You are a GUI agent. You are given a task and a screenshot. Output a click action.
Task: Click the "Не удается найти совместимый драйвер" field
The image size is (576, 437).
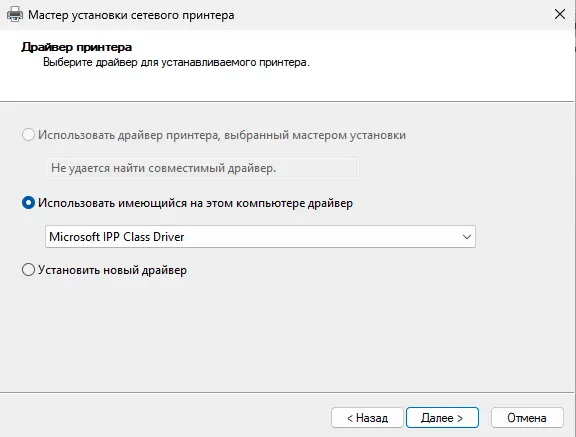click(202, 168)
